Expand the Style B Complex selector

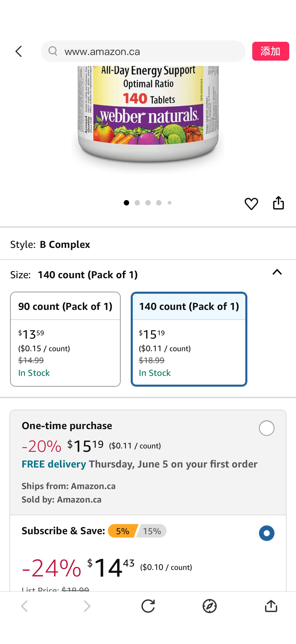click(x=65, y=244)
